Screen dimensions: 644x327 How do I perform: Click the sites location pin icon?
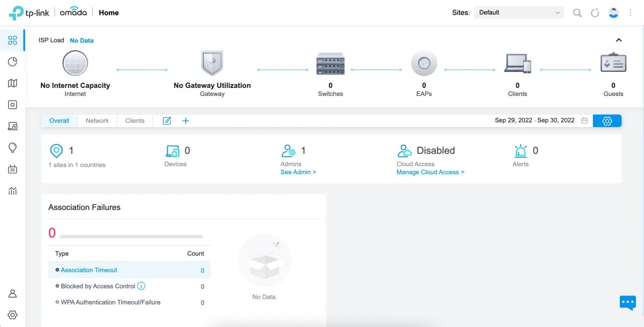point(56,151)
